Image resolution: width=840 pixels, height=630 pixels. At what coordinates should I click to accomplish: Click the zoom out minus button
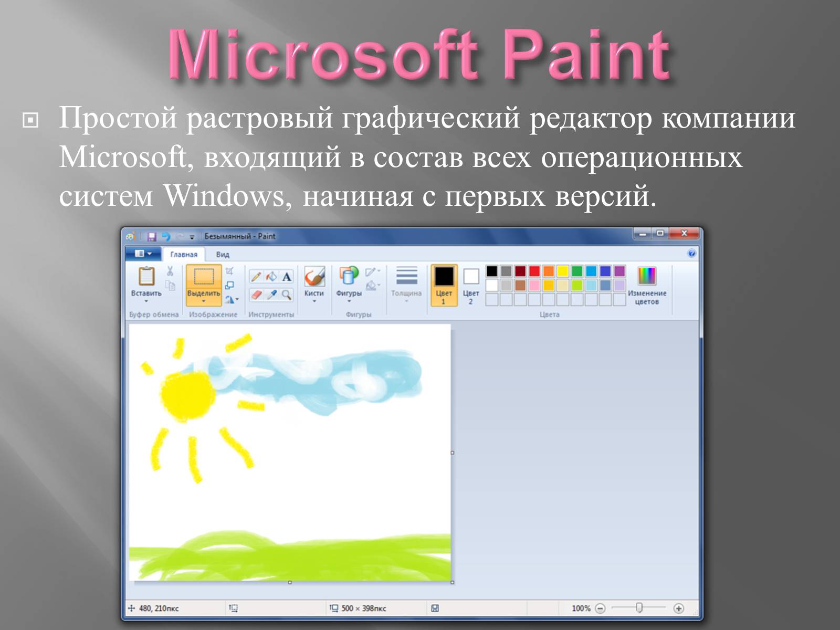coord(600,608)
